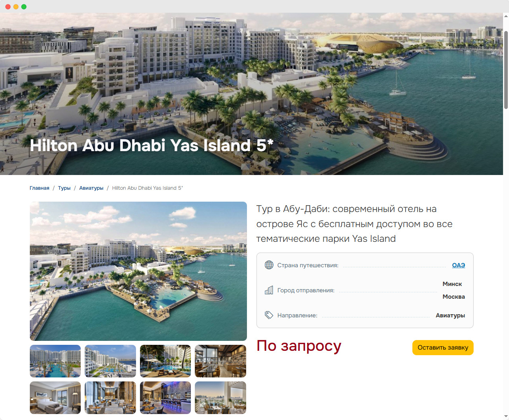
Task: Click the Оставить заявку button
Action: coord(443,348)
